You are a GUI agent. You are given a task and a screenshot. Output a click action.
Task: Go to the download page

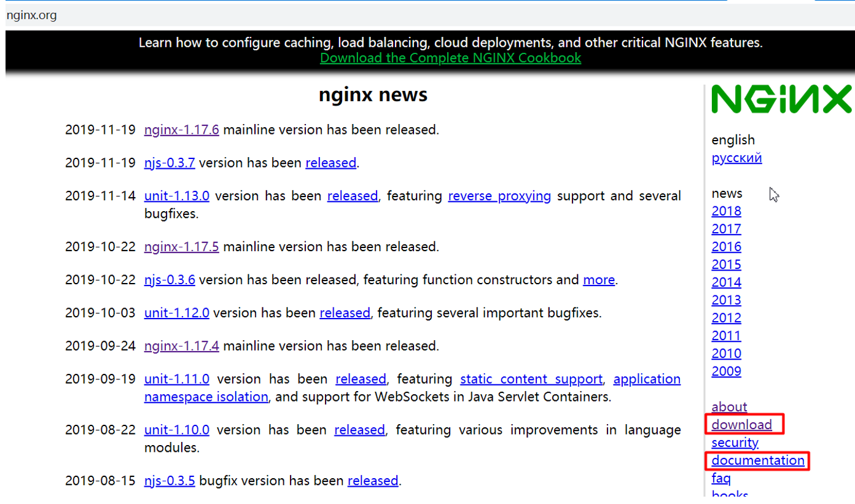741,425
